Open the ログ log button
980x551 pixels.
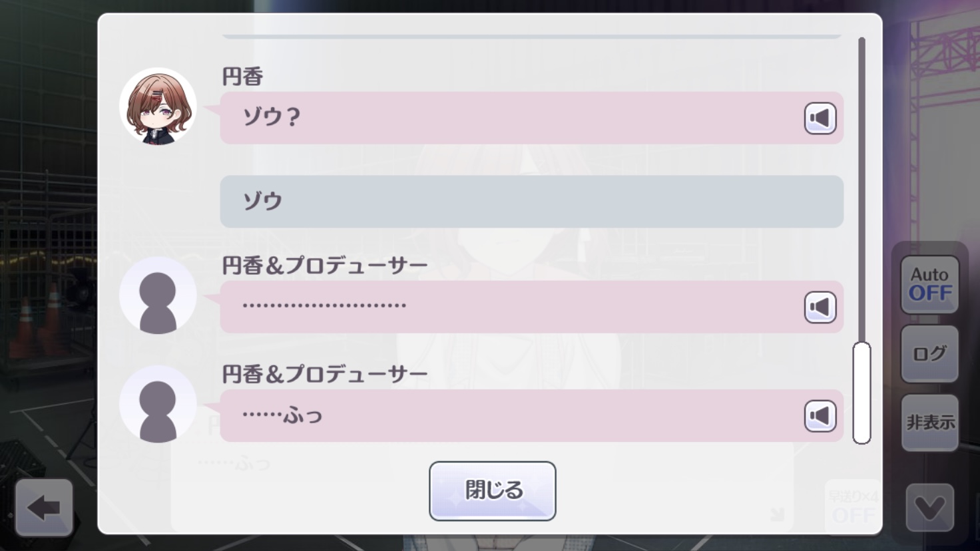(x=929, y=353)
